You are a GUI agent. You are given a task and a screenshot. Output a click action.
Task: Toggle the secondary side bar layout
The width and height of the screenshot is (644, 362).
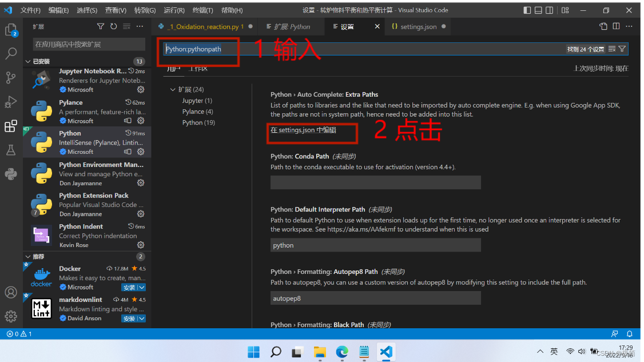click(549, 10)
